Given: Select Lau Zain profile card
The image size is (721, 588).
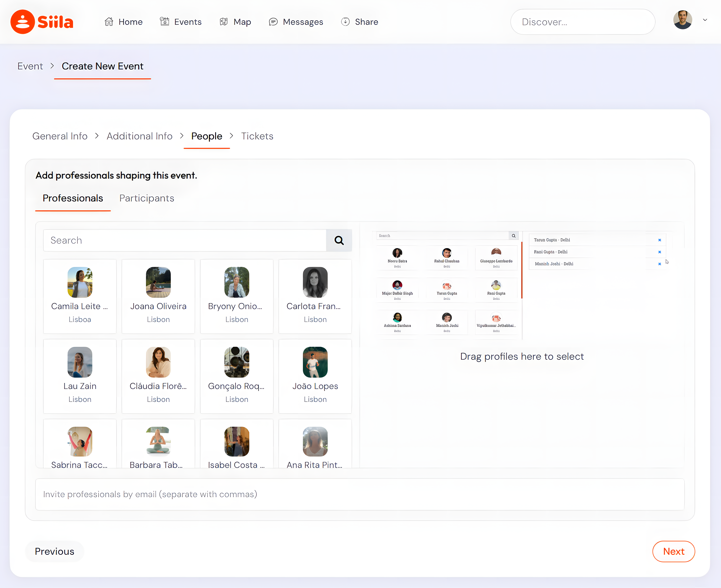Looking at the screenshot, I should [80, 376].
